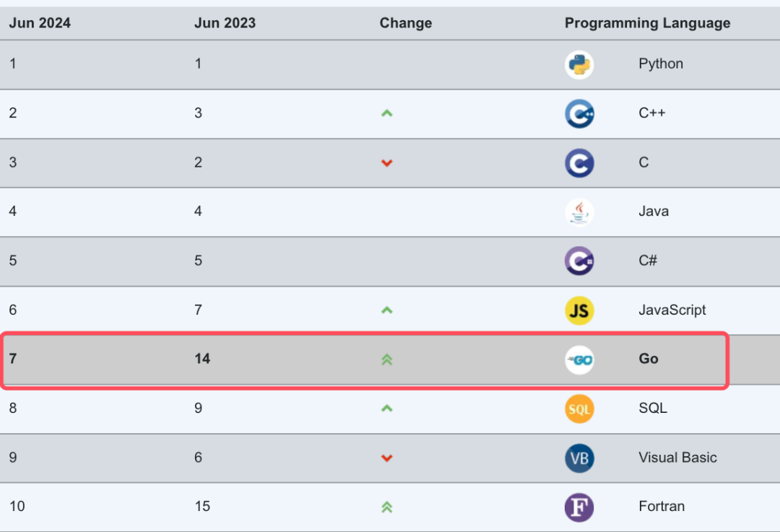
Task: Click the green up arrow in JavaScript row
Action: [x=386, y=310]
